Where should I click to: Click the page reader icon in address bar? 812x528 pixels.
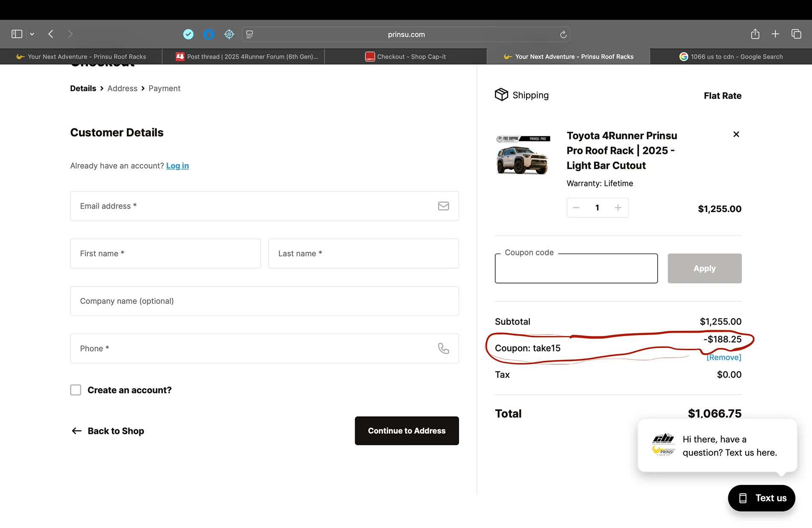(x=250, y=35)
